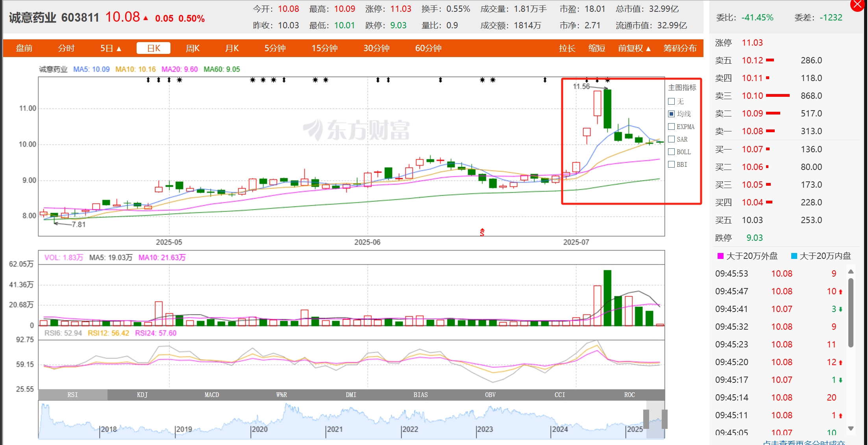The height and width of the screenshot is (445, 868).
Task: Click 2020 on the history overview timeline
Action: click(x=259, y=429)
